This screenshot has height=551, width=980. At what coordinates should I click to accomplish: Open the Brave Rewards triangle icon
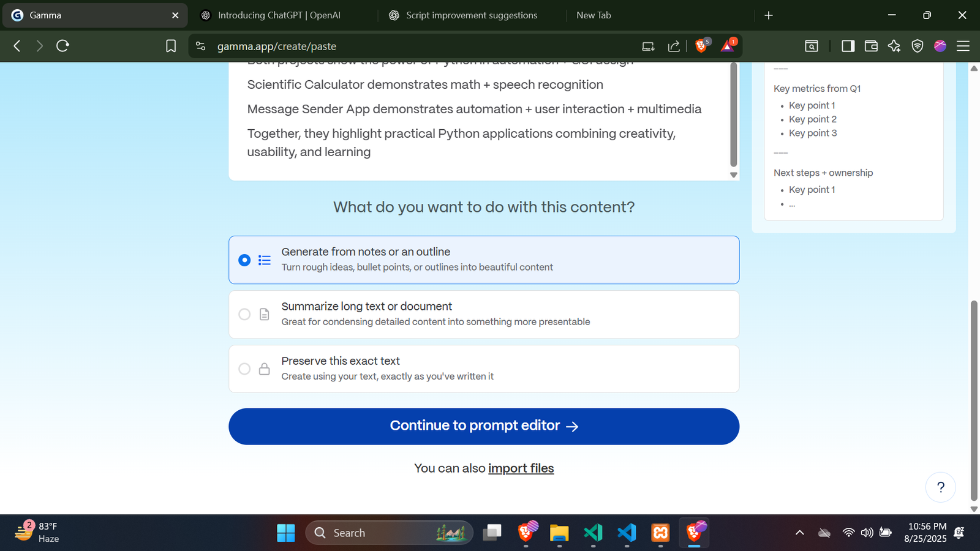[x=728, y=46]
